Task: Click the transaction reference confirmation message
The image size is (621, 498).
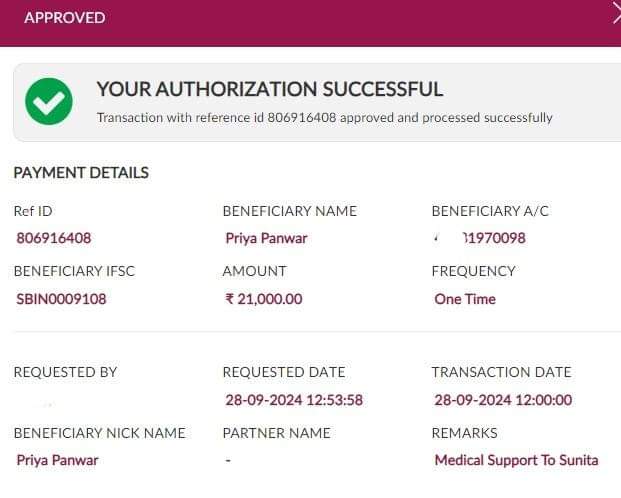Action: pos(324,118)
